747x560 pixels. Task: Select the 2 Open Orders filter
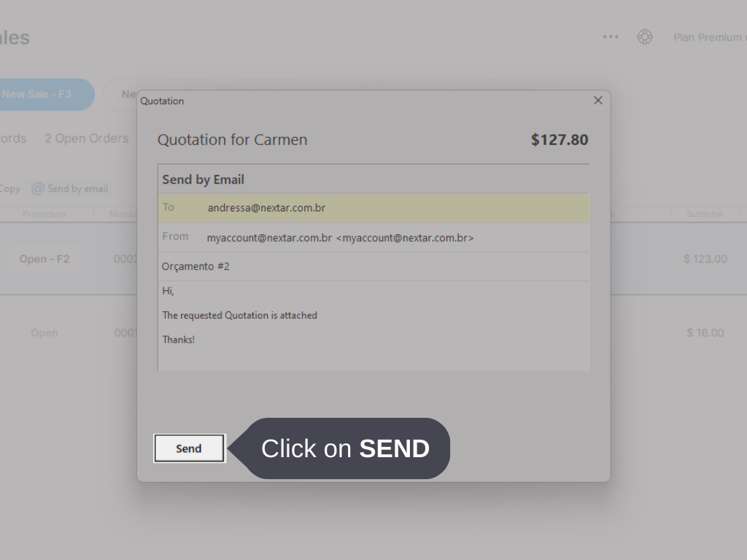[x=87, y=138]
